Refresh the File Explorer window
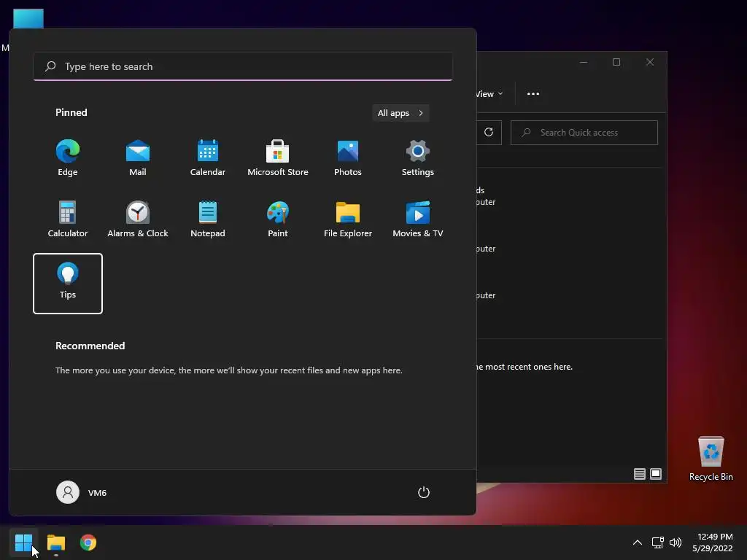The height and width of the screenshot is (560, 747). 489,133
